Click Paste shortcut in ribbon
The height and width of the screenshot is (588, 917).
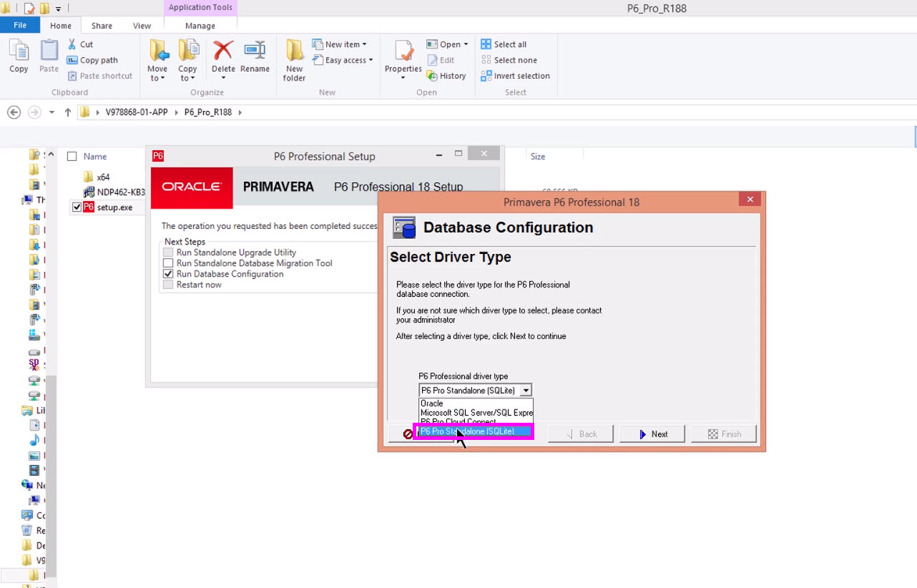(99, 76)
